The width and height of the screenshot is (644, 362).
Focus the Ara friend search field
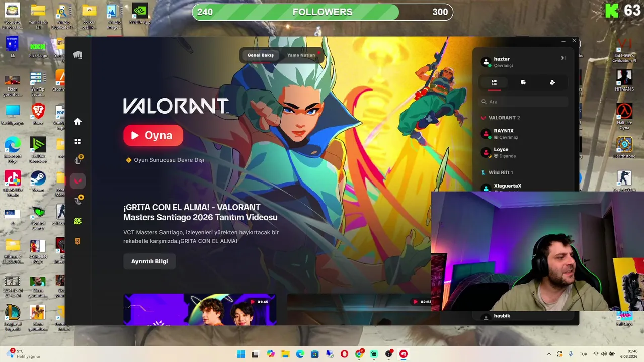coord(523,102)
